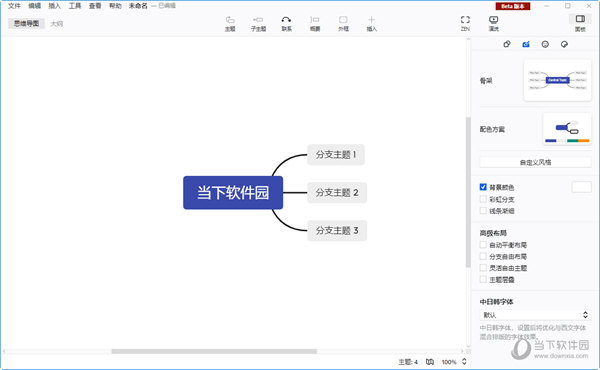This screenshot has height=370, width=600.
Task: Open the 配色方案 color theme picker
Action: [567, 129]
